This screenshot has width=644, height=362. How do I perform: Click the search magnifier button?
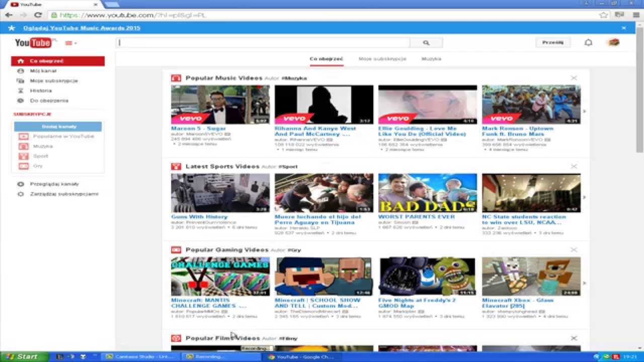tap(426, 43)
